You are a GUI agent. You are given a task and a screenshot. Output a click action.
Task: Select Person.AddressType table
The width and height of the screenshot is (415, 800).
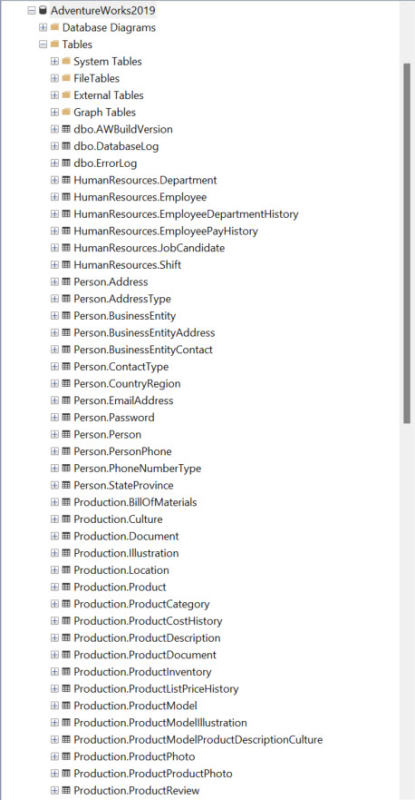tap(122, 298)
